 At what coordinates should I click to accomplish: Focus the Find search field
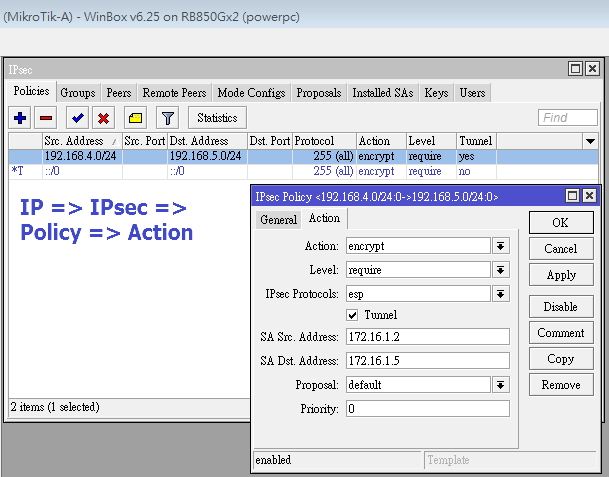click(567, 117)
